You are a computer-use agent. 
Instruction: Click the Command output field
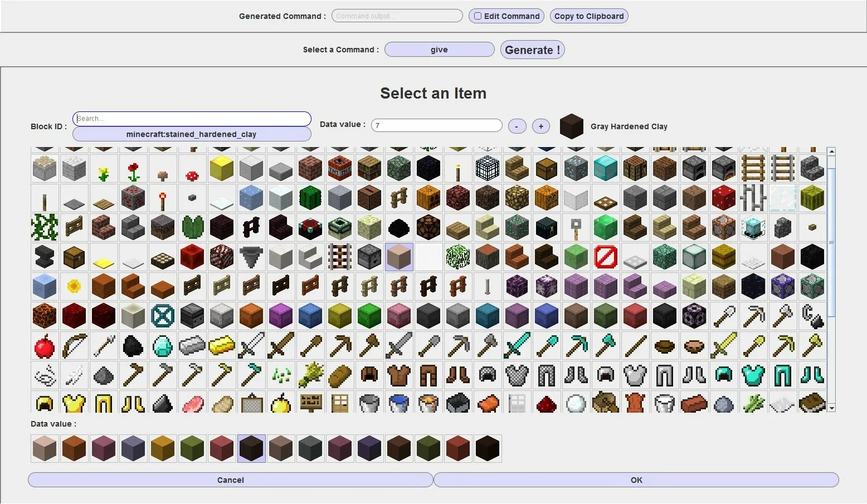coord(397,16)
